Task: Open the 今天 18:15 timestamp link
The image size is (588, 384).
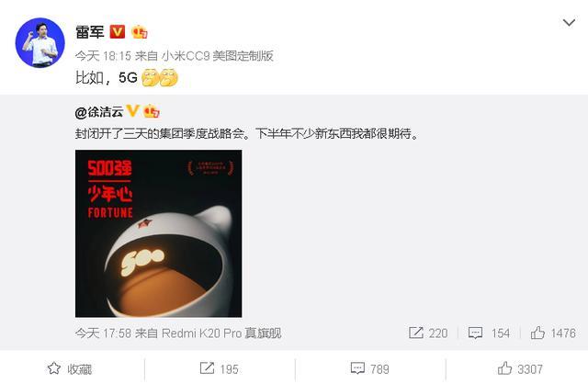Action: [103, 56]
